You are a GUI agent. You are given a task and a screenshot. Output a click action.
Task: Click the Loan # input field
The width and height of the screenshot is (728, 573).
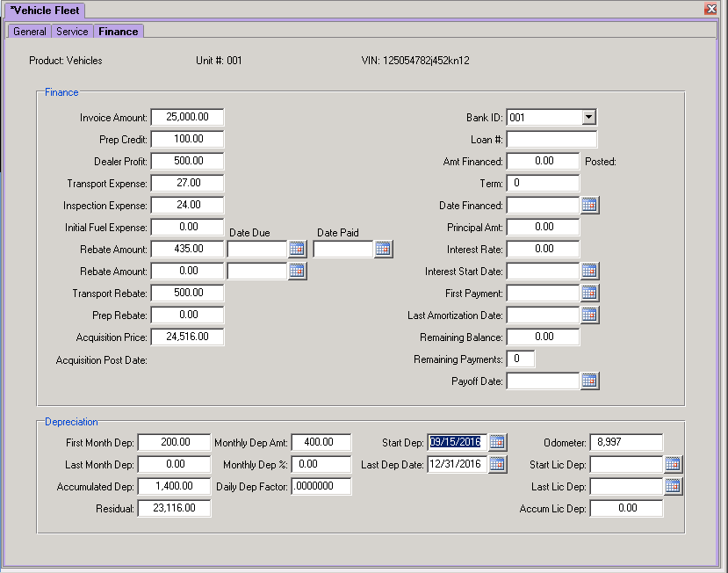click(551, 139)
